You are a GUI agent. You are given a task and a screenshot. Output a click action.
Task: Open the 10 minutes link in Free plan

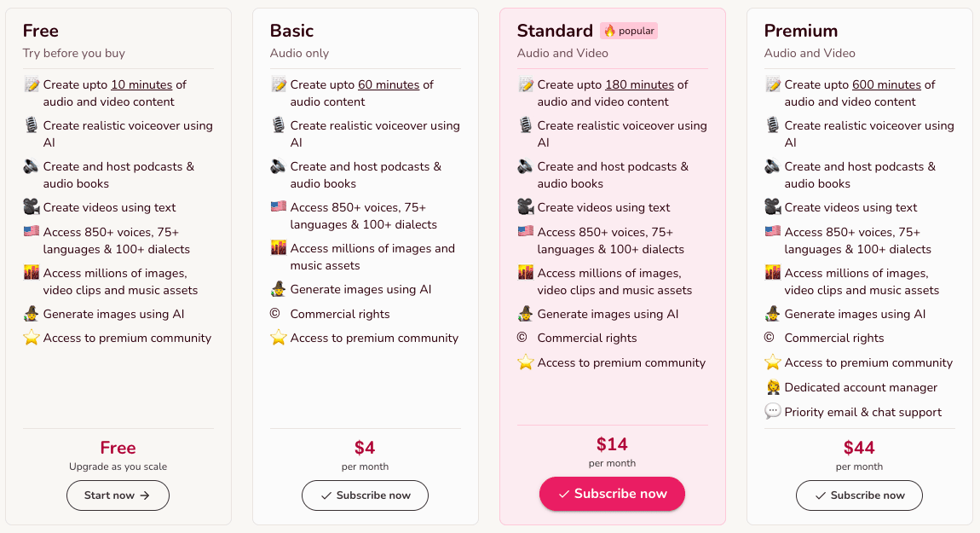click(x=141, y=84)
